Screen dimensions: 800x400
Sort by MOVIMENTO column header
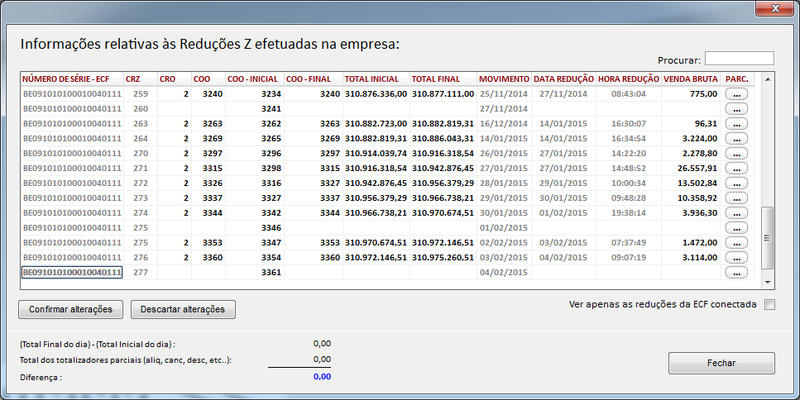click(x=503, y=78)
